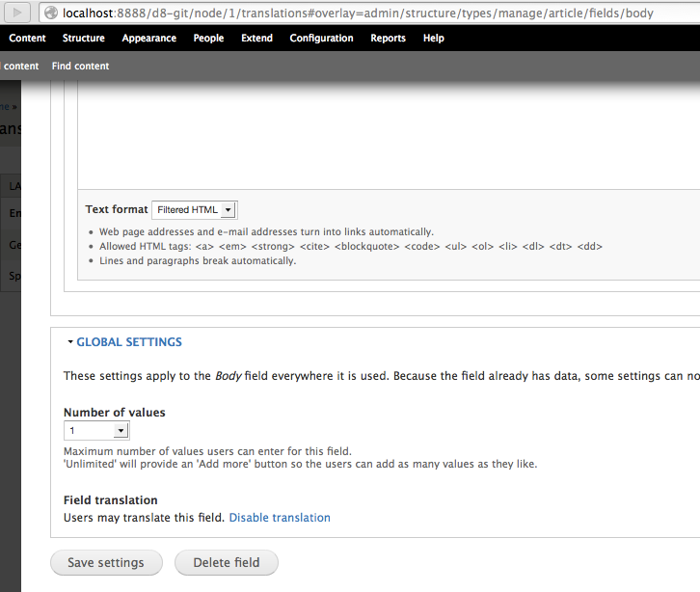The width and height of the screenshot is (700, 592).
Task: Open the People admin menu
Action: tap(208, 38)
